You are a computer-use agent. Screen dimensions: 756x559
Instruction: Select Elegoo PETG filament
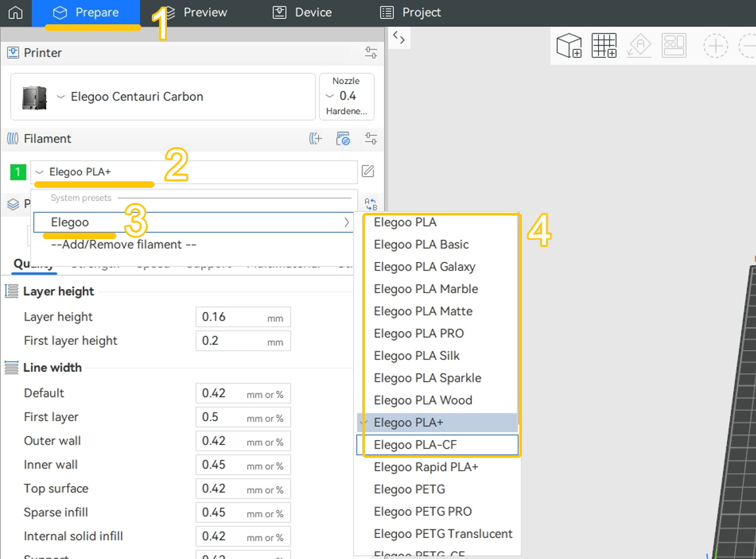tap(437, 489)
